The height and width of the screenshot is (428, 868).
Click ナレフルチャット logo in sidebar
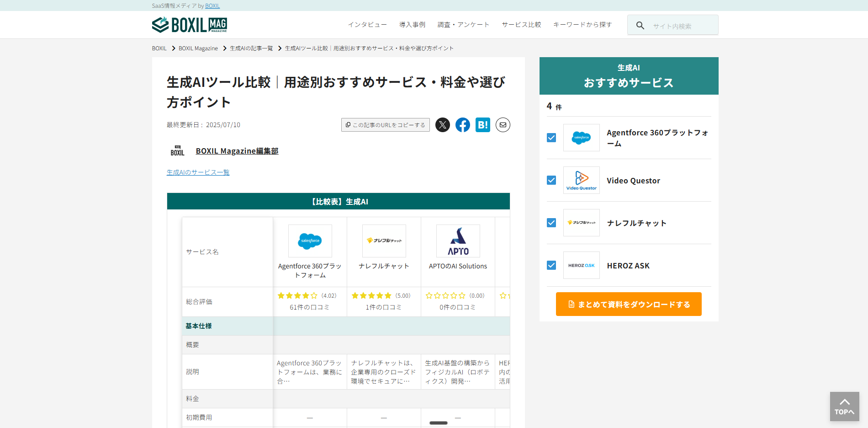point(582,223)
